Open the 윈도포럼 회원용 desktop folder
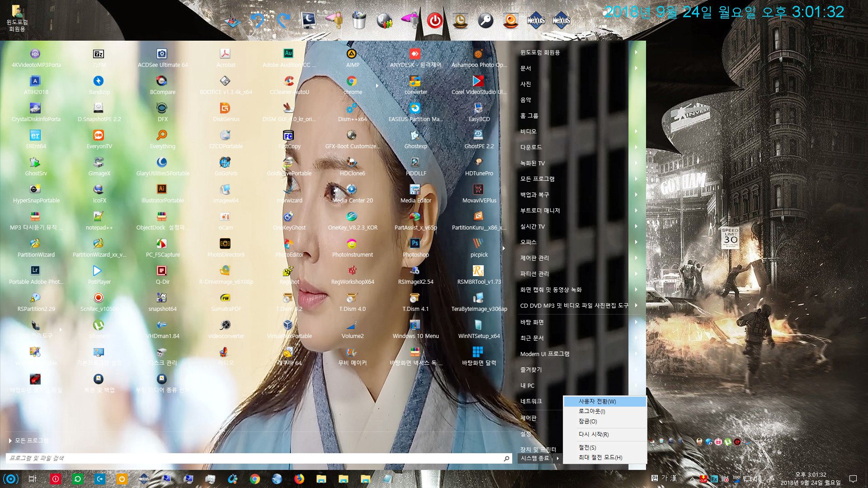 (17, 18)
